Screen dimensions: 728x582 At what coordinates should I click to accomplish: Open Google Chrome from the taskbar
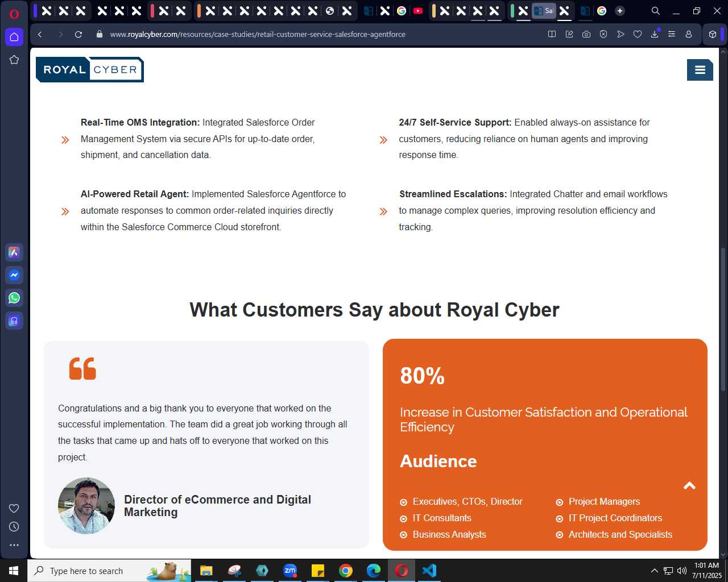pos(346,571)
